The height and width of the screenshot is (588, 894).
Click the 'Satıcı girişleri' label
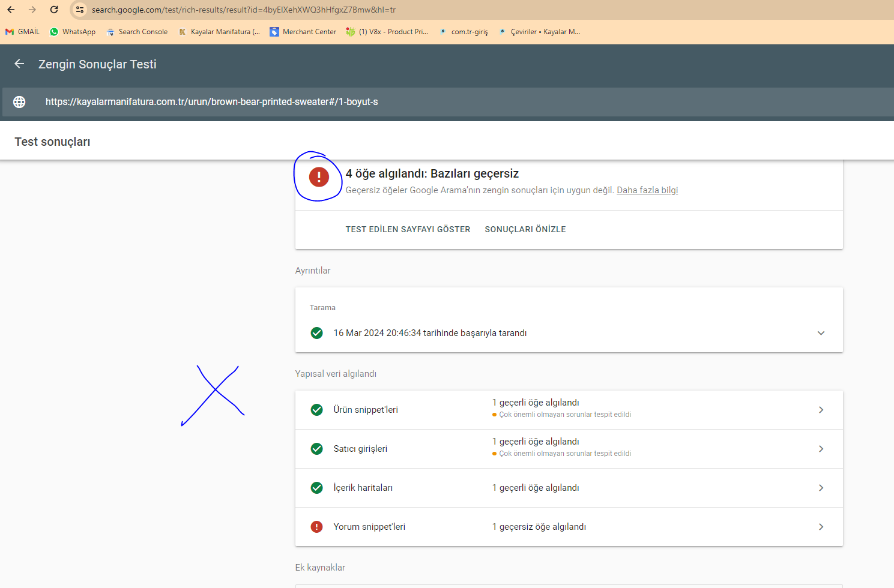pyautogui.click(x=360, y=449)
